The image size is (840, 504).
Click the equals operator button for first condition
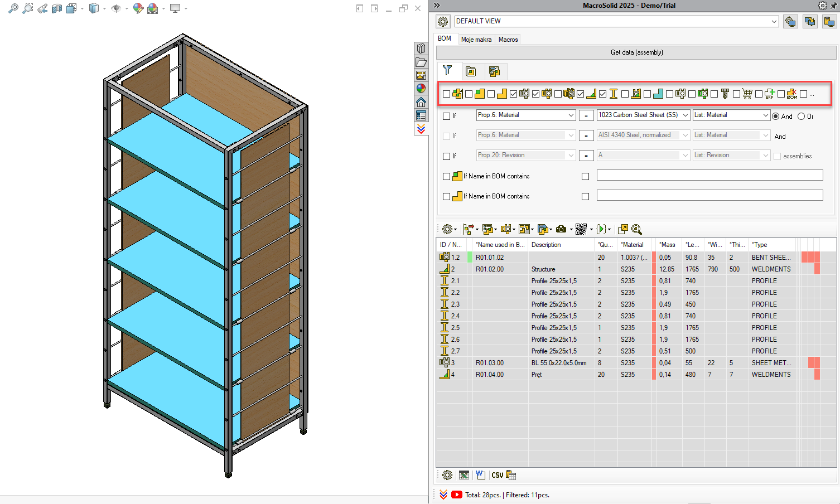[x=586, y=116]
